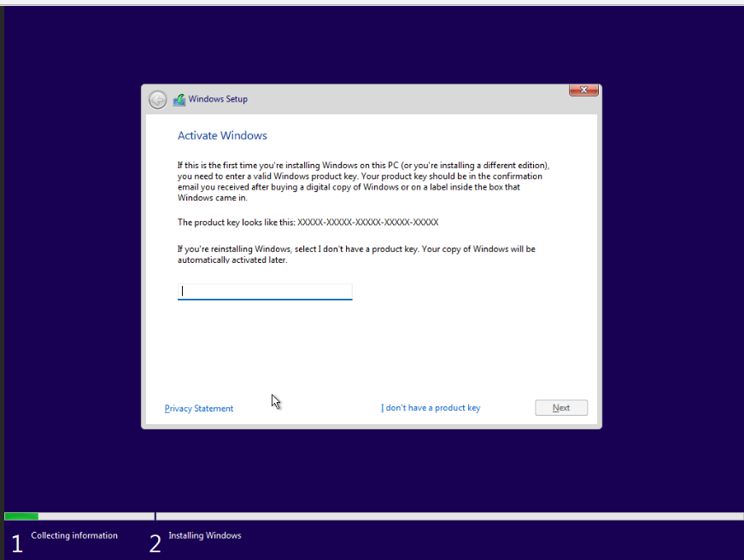
Task: Click the Windows Setup title bar icon
Action: click(179, 100)
